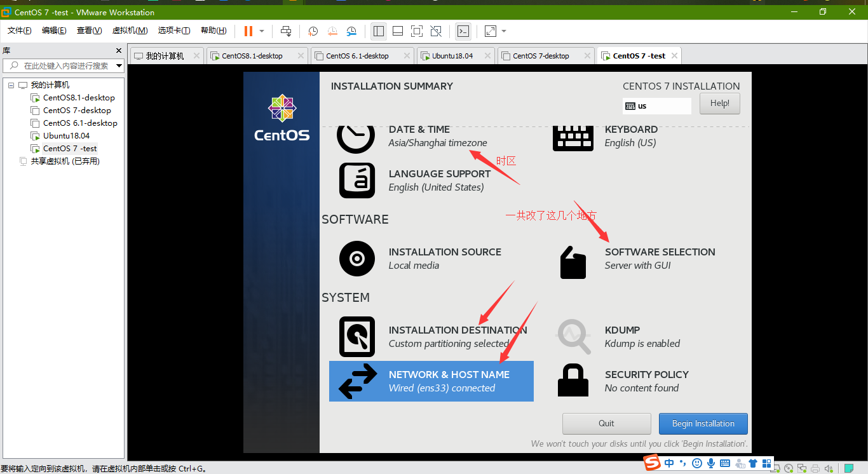The image size is (868, 474).
Task: Open INSTALLATION SOURCE disc icon
Action: tap(357, 259)
